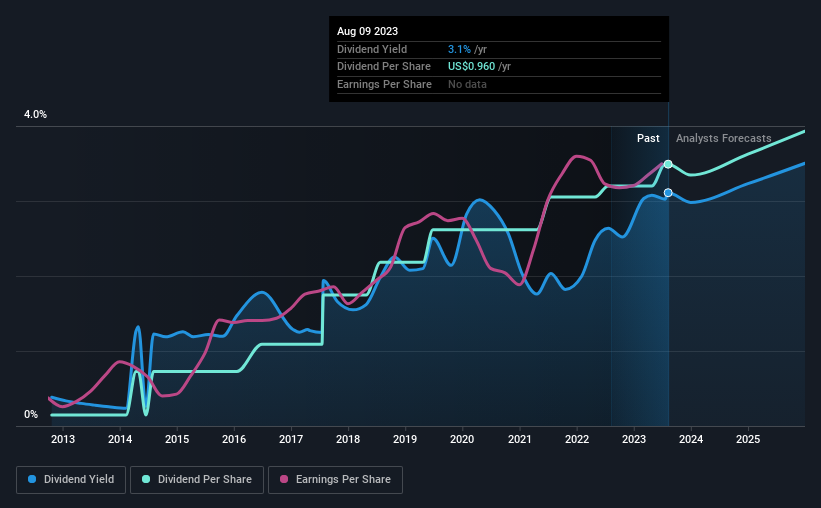Click the teal data point marker on chart
Screen dimensions: 821x508
click(668, 164)
